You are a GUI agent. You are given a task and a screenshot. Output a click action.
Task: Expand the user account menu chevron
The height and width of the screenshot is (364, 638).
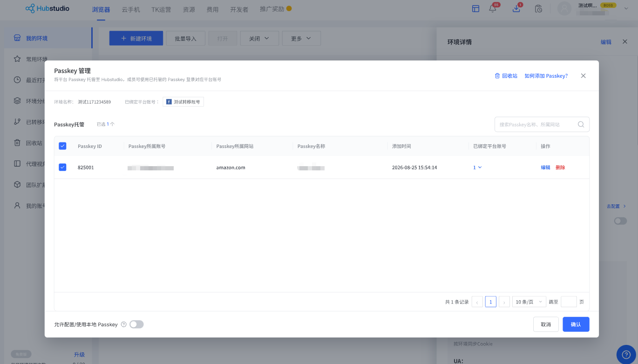click(626, 8)
